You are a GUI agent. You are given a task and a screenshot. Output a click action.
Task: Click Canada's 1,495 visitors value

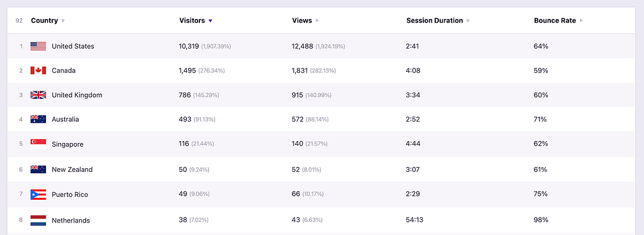[x=187, y=71]
